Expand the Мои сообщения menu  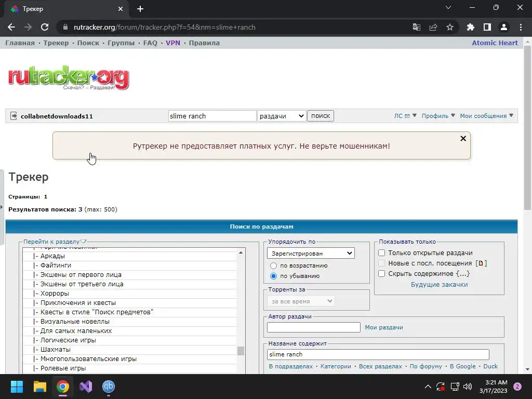coord(486,116)
